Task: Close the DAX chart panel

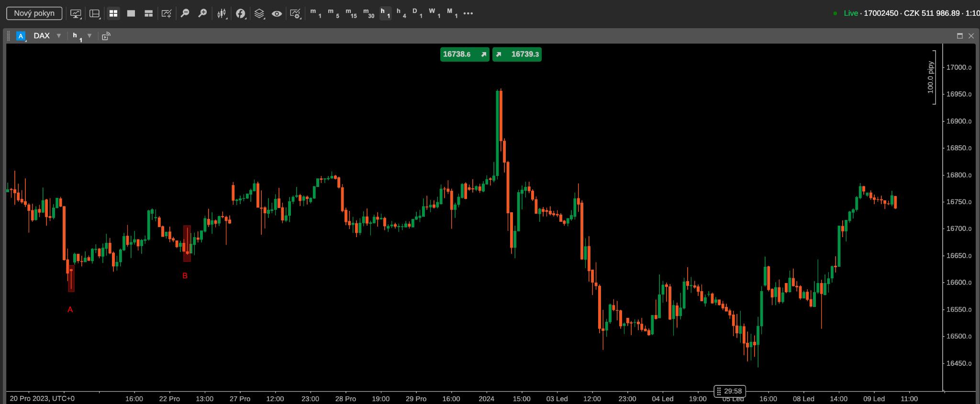Action: 971,36
